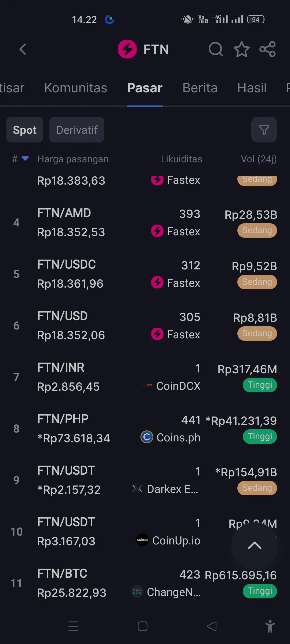Open the search magnifier icon
290x644 pixels.
pyautogui.click(x=216, y=49)
